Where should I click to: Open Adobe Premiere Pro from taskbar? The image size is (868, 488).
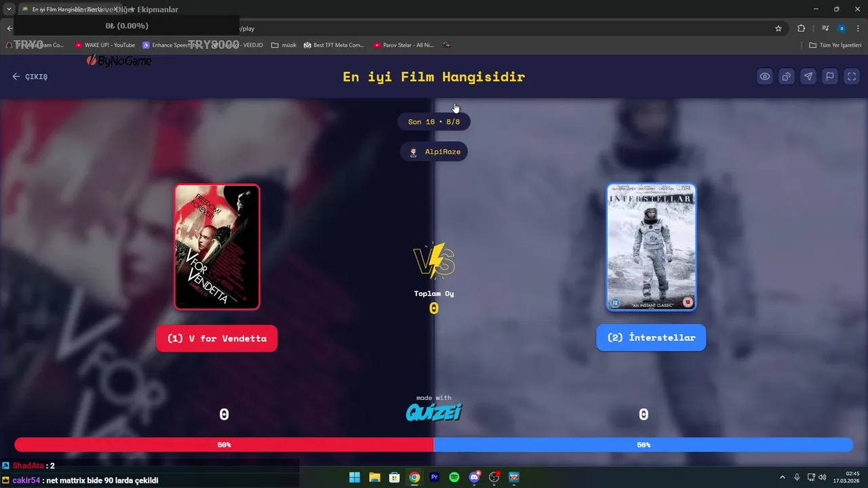[x=435, y=477]
